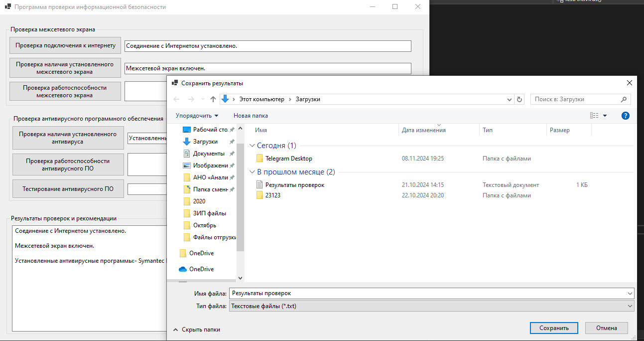Viewport: 644px width, 341px height.
Task: Open help via blue question mark
Action: 626,116
